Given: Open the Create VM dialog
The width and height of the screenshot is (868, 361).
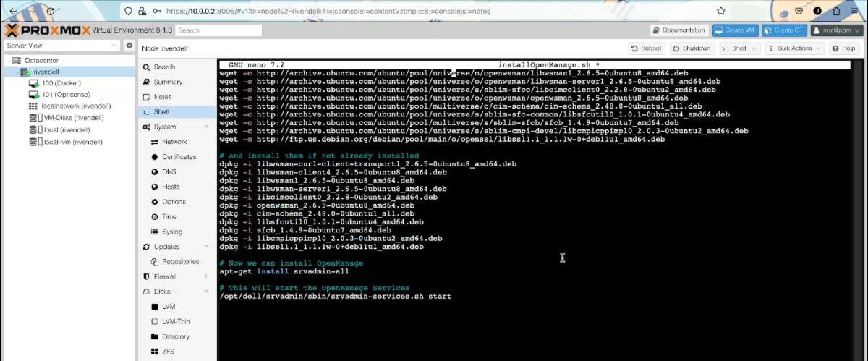Looking at the screenshot, I should click(x=738, y=30).
